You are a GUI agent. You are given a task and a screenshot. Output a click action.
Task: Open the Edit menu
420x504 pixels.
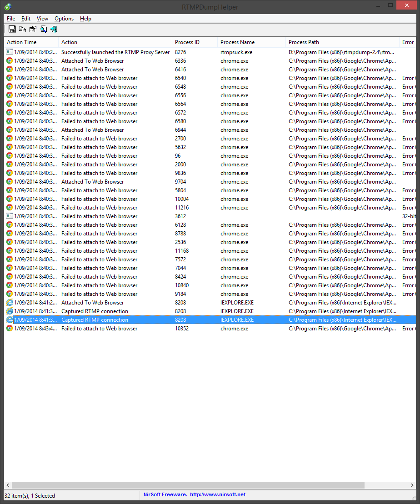(x=26, y=19)
